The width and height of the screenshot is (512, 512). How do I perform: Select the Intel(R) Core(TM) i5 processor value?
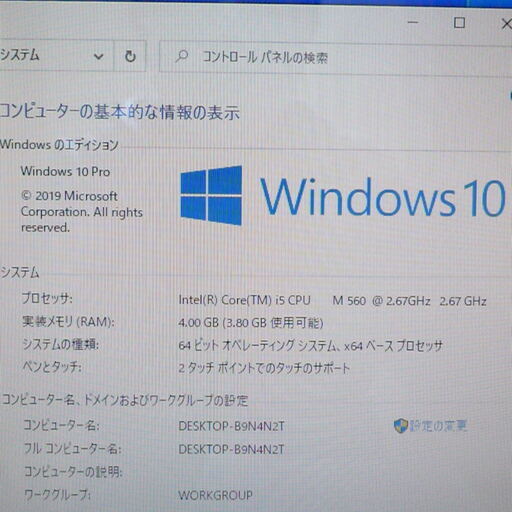tap(332, 301)
